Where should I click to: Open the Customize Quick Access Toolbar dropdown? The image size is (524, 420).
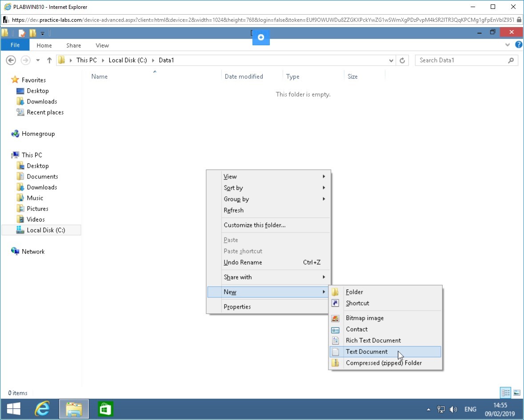[42, 33]
